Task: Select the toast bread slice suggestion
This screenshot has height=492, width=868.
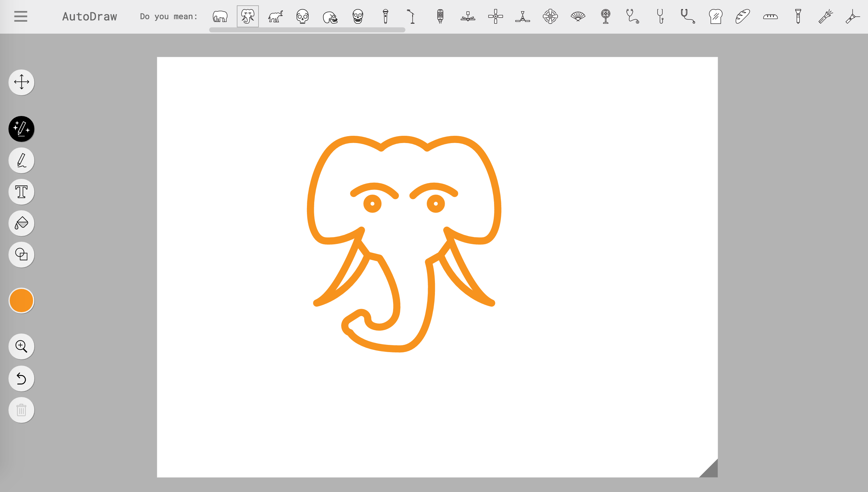Action: (x=715, y=16)
